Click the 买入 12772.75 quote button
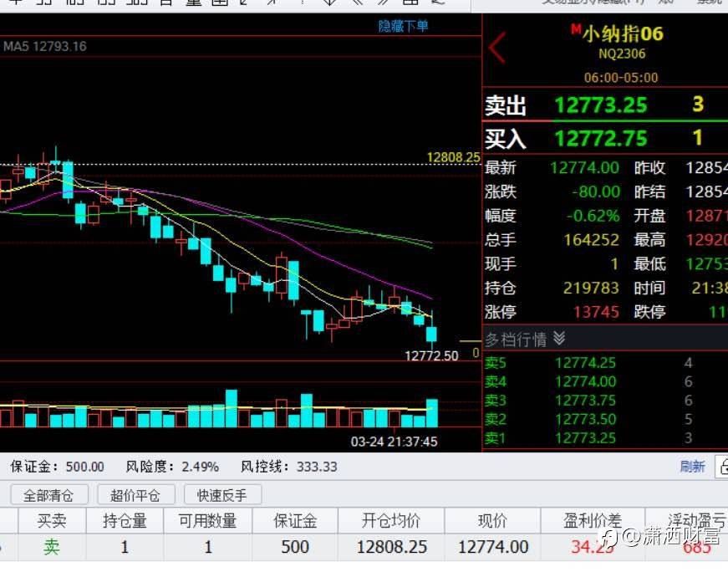This screenshot has height=572, width=728. tap(605, 139)
